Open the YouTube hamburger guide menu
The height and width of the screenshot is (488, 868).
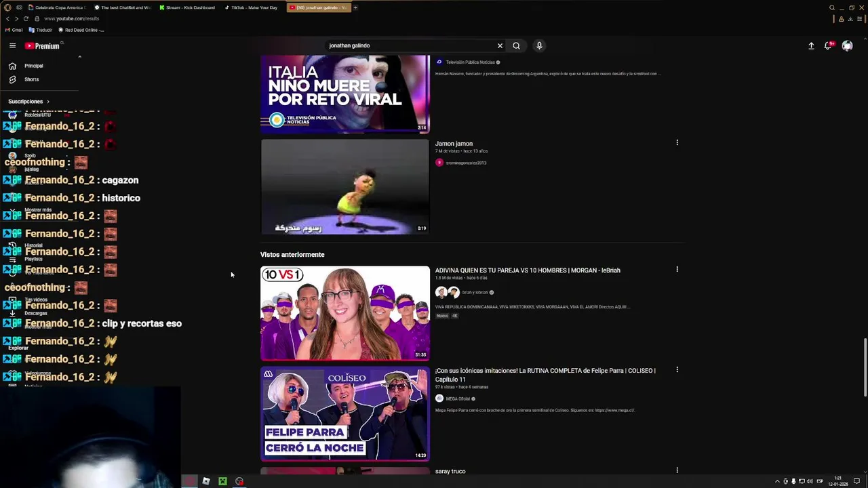pos(12,46)
